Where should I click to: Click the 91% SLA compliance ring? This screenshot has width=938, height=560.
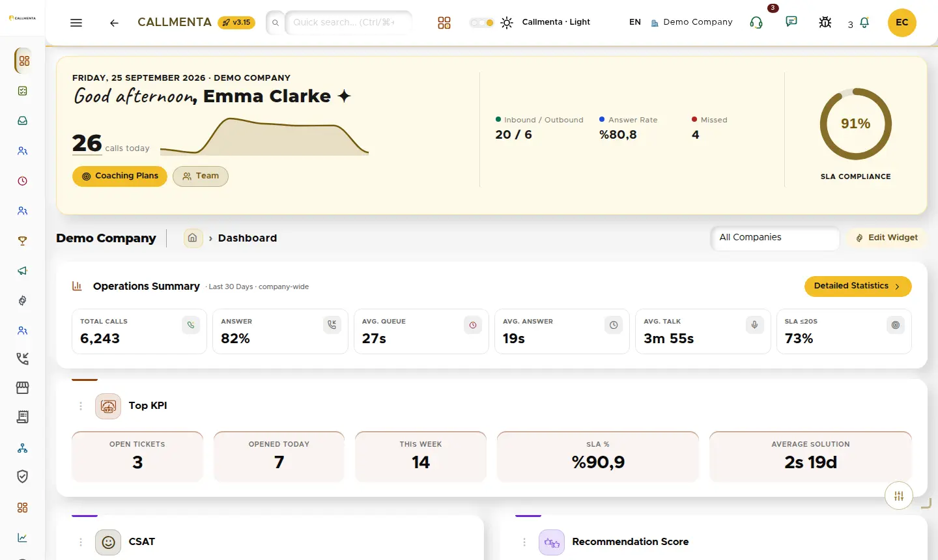pos(855,124)
